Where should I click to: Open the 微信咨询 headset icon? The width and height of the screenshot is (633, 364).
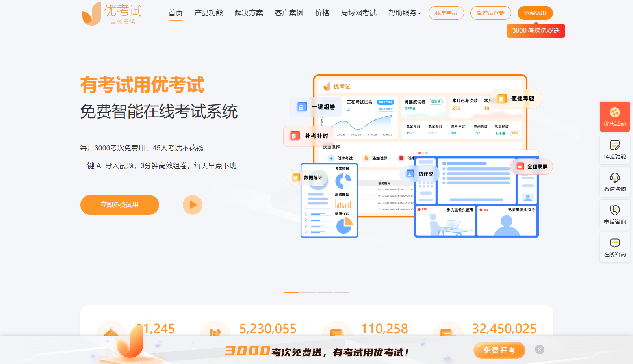(x=615, y=182)
